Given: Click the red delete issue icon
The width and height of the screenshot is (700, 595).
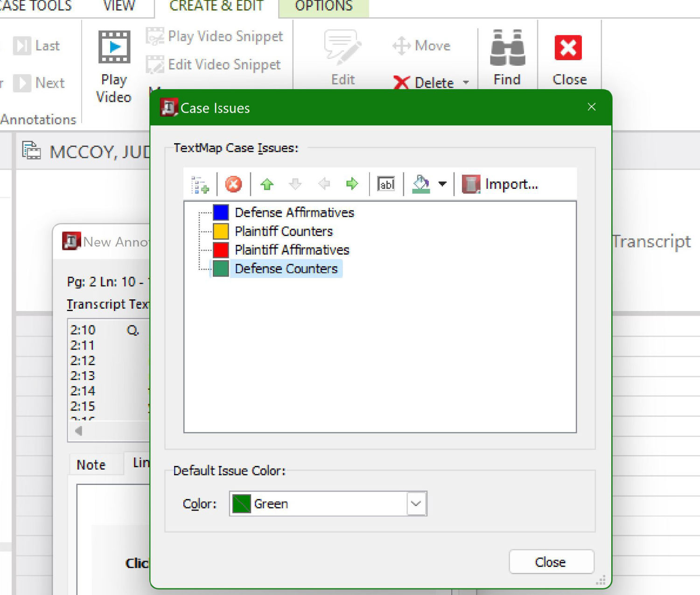Looking at the screenshot, I should [233, 184].
